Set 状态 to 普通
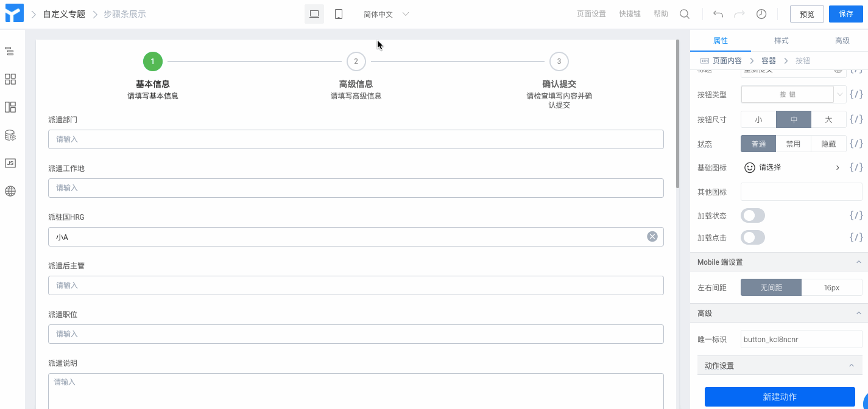The image size is (868, 409). click(x=758, y=144)
